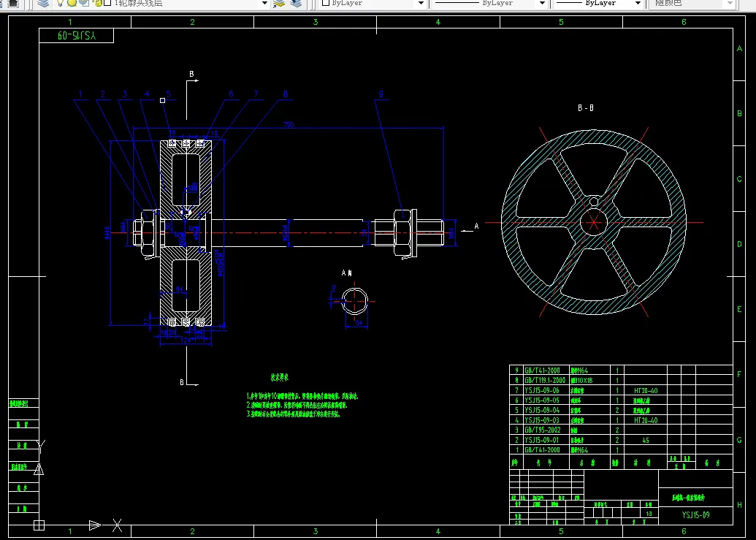Click the HT20-40 material in row 7
Screen dimensions: 756x540
646,390
